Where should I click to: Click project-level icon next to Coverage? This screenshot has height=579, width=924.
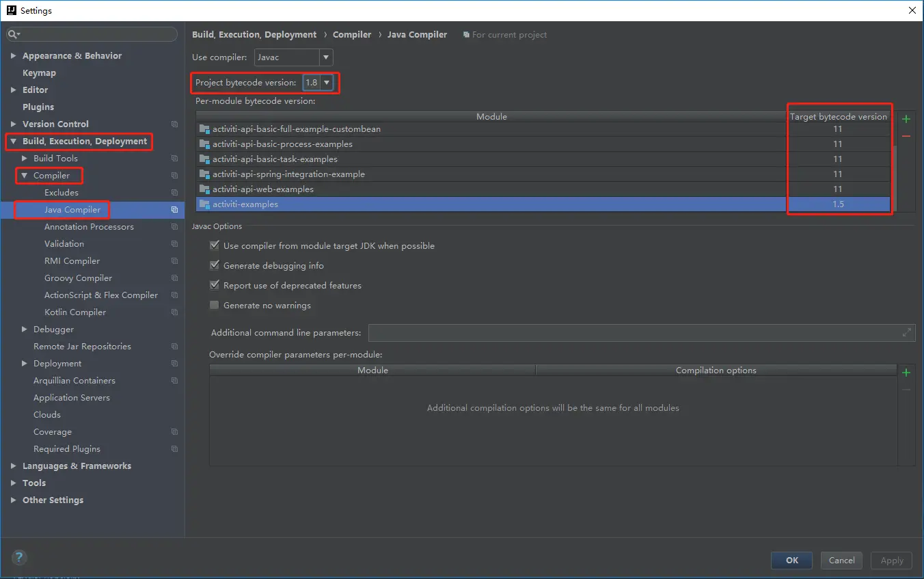tap(174, 432)
